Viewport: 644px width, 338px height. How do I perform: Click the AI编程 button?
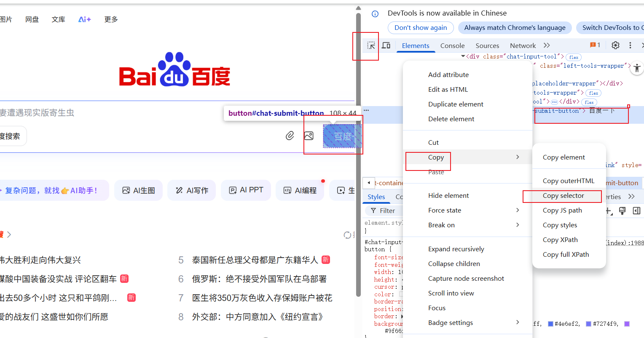300,190
